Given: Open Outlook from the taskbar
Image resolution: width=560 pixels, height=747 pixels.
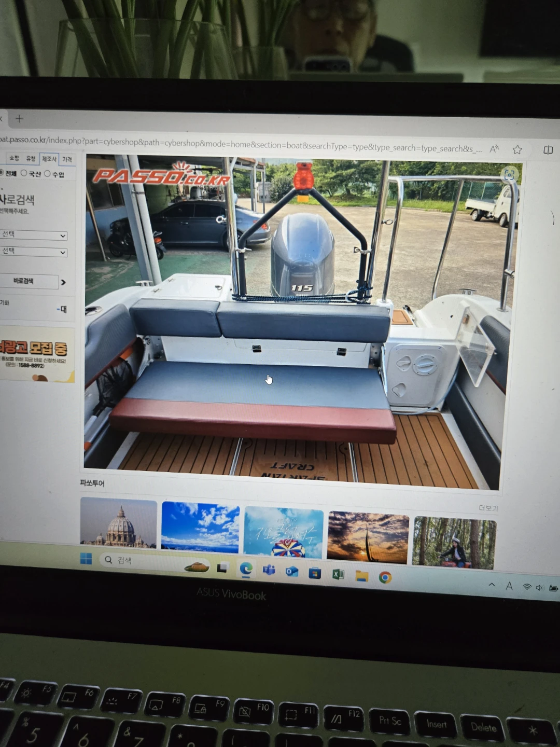Looking at the screenshot, I should [x=292, y=571].
